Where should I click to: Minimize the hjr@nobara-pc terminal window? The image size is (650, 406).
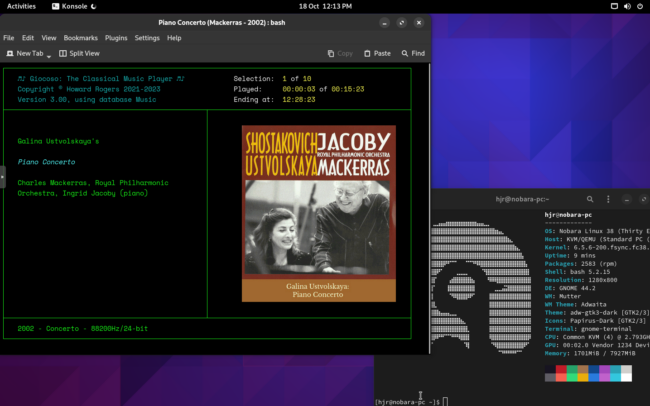coord(627,199)
